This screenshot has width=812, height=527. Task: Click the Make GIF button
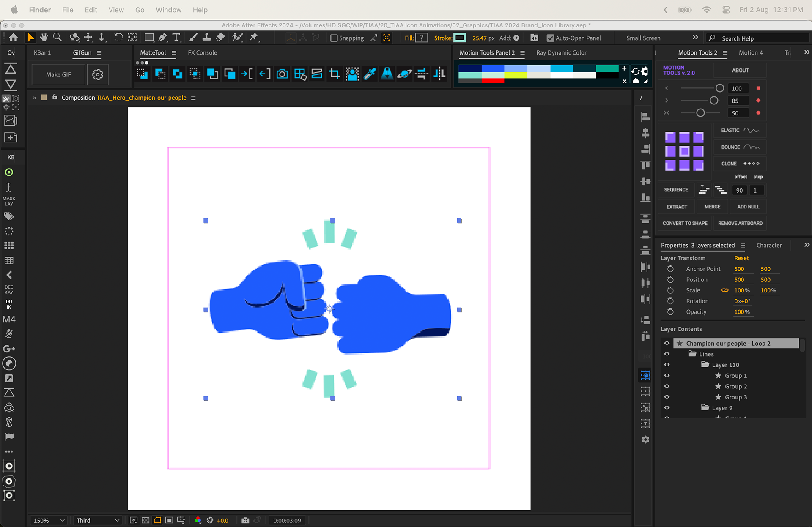click(x=58, y=75)
